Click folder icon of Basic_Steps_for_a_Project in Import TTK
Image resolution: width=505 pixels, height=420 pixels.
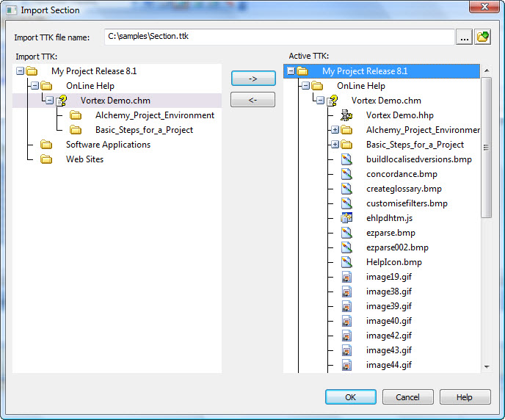click(76, 130)
